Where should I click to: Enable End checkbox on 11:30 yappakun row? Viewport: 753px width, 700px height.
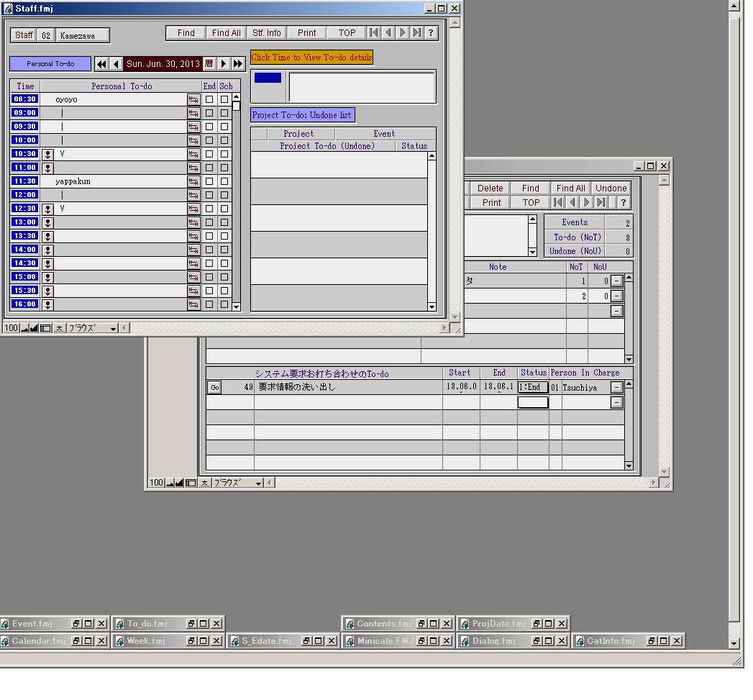click(209, 181)
